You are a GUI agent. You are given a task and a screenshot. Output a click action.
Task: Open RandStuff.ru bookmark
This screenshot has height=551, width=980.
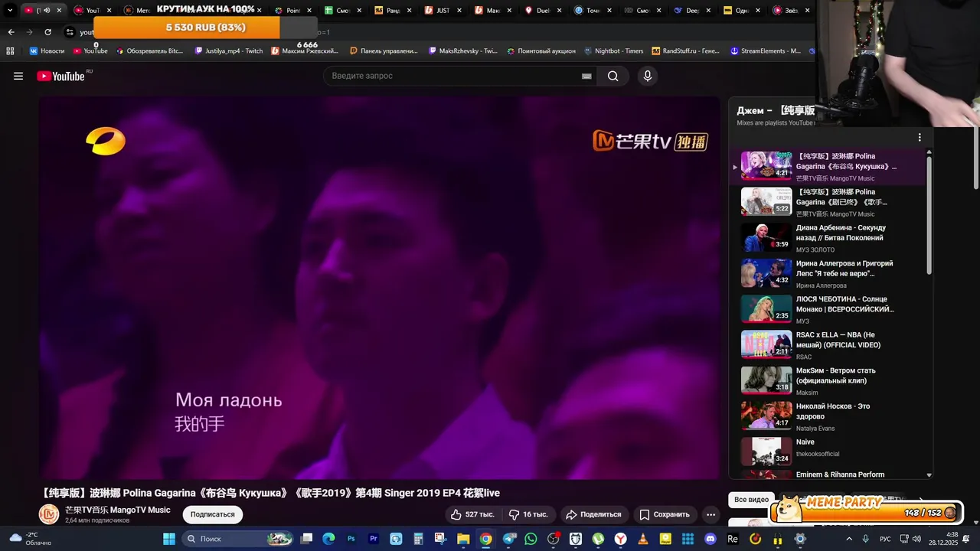pos(687,51)
